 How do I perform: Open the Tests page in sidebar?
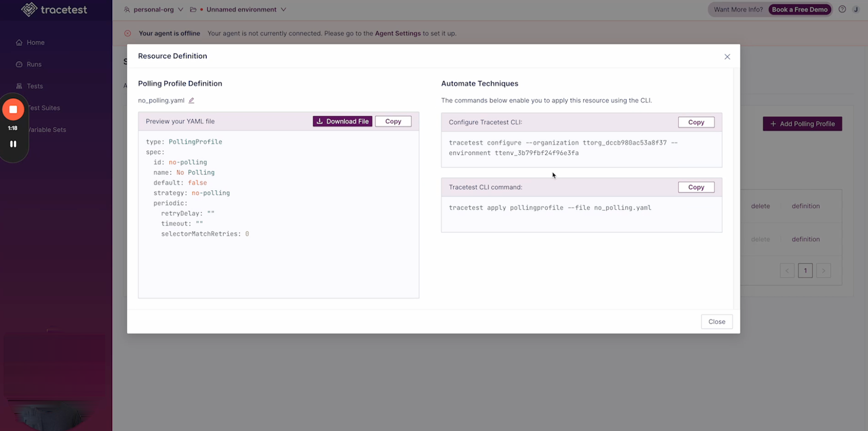(x=30, y=86)
